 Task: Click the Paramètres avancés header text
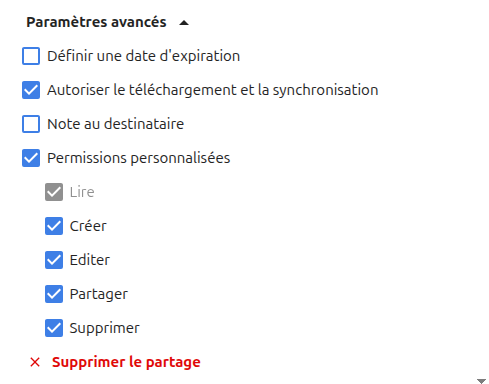coord(96,22)
